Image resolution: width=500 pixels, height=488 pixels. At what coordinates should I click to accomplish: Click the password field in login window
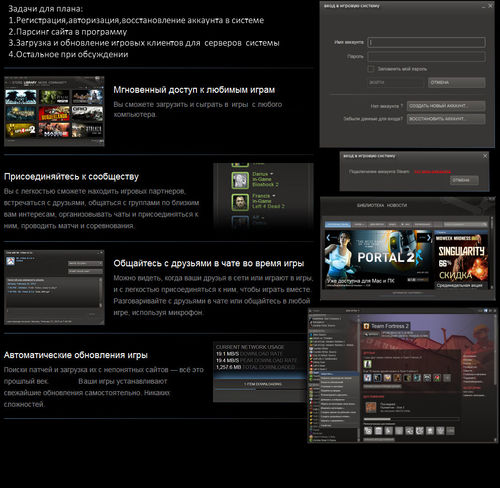[426, 56]
